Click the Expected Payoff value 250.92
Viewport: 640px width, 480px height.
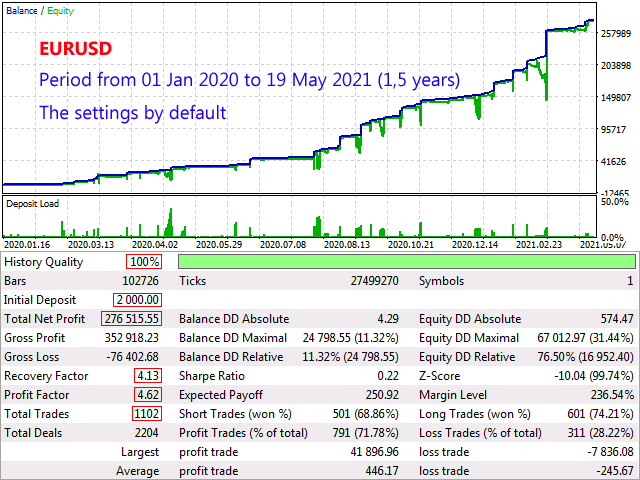point(382,395)
